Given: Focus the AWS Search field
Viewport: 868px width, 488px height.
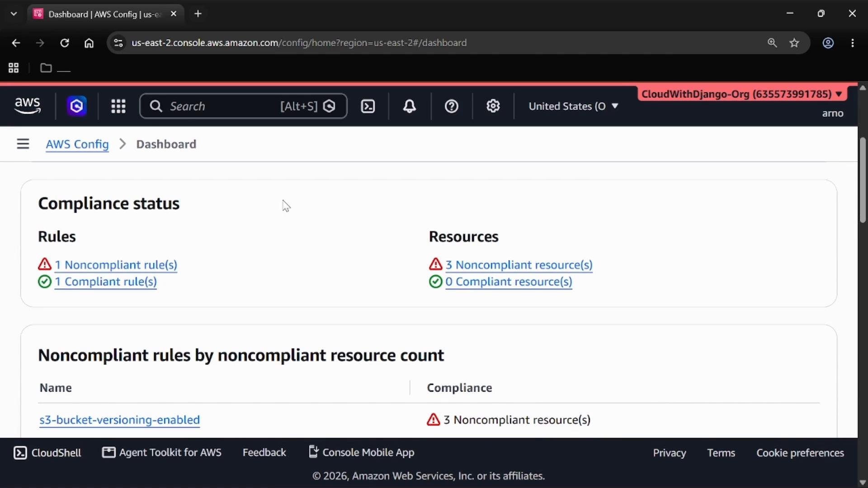Looking at the screenshot, I should pyautogui.click(x=243, y=106).
